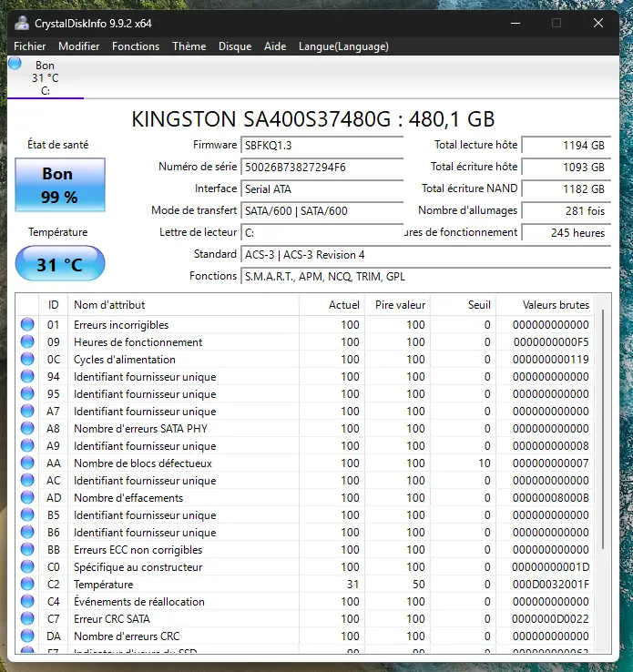The height and width of the screenshot is (672, 633).
Task: Click raw value 0000000D0022 of Erreur CRC SATA
Action: click(x=551, y=619)
